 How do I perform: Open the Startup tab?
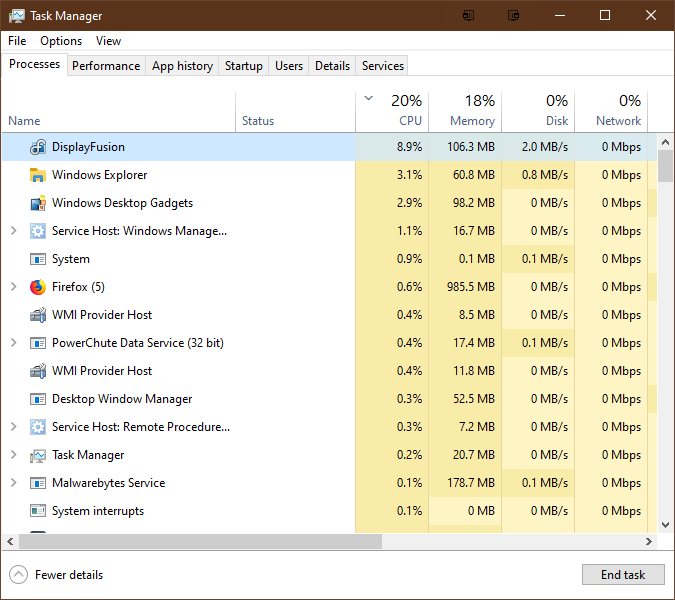(244, 66)
